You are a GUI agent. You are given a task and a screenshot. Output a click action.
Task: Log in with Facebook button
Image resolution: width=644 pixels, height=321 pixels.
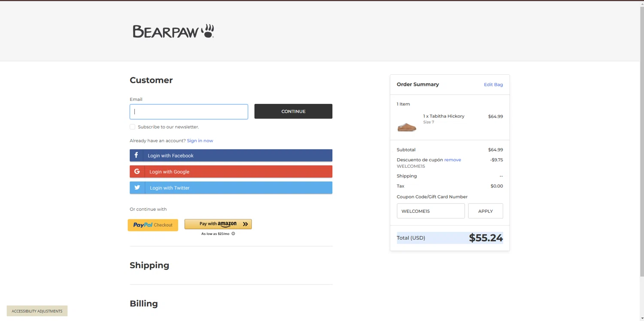(231, 155)
